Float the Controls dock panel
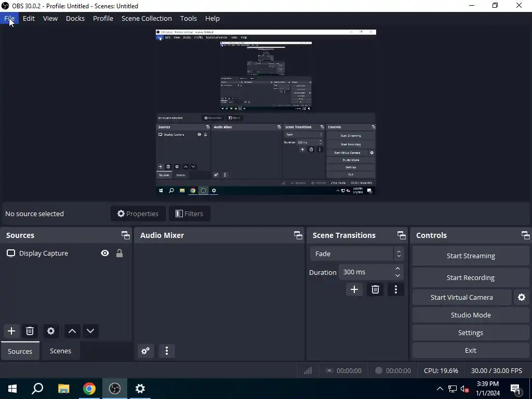 [x=525, y=235]
